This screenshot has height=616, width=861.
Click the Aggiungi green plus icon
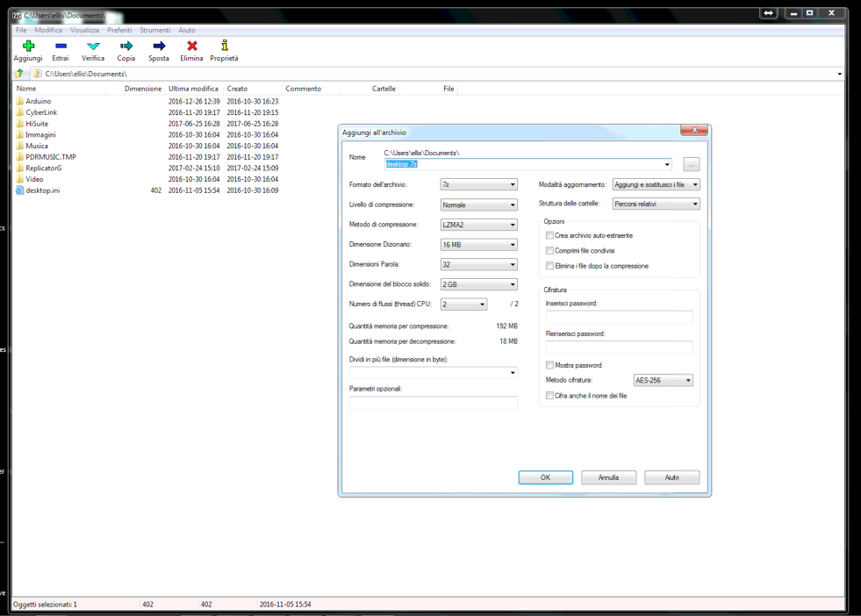(28, 47)
